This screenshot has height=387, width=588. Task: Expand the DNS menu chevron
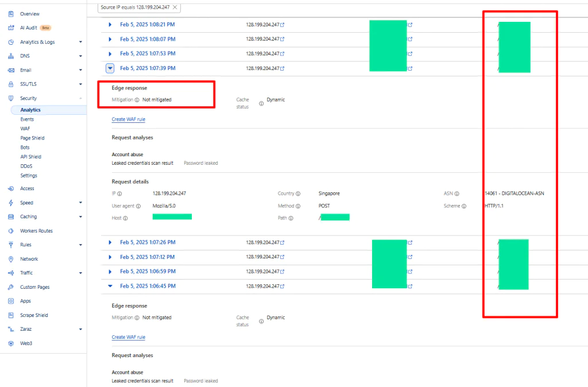pyautogui.click(x=80, y=56)
